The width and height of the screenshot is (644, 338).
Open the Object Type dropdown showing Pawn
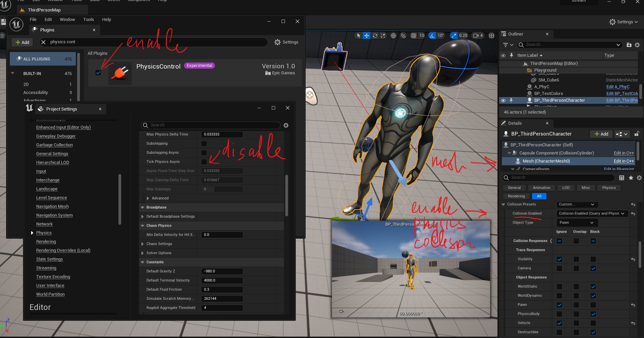[x=577, y=222]
